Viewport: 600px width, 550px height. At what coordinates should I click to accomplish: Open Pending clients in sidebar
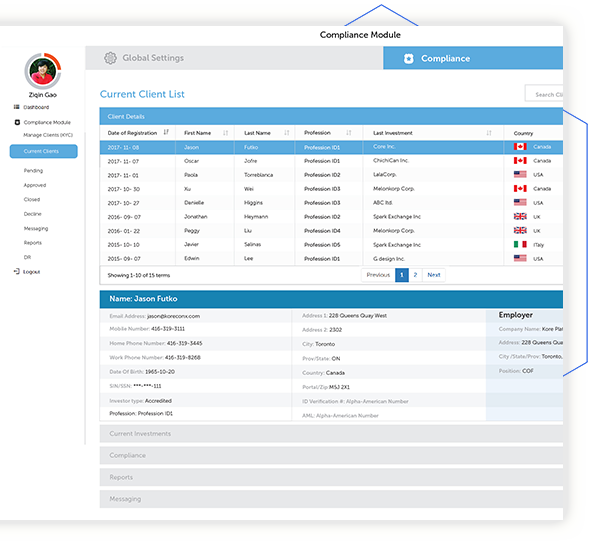(x=33, y=171)
